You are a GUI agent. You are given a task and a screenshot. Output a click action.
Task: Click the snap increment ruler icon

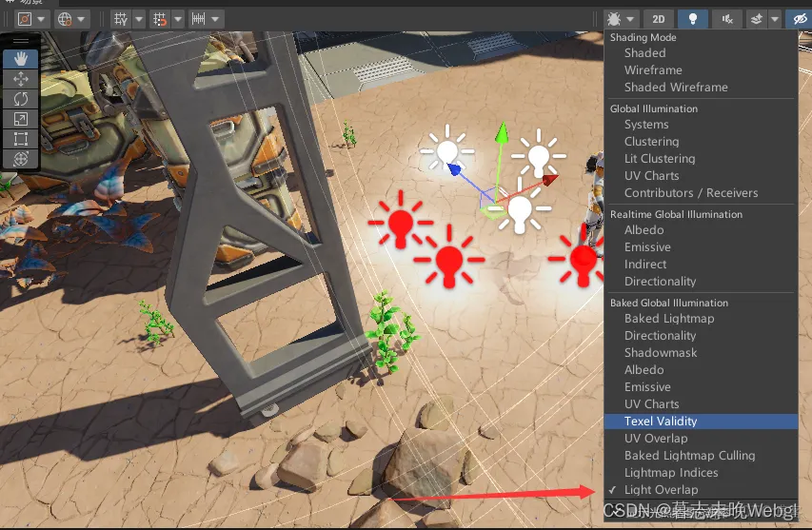pos(198,20)
